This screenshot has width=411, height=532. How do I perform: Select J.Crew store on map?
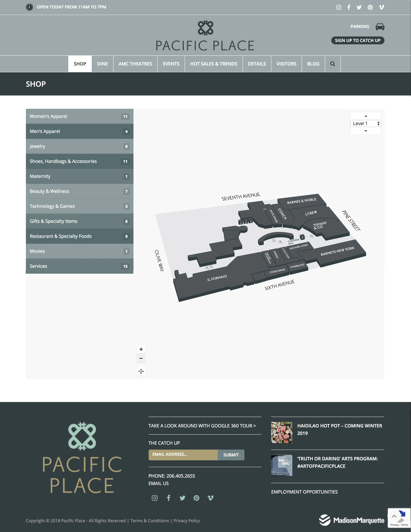311,213
